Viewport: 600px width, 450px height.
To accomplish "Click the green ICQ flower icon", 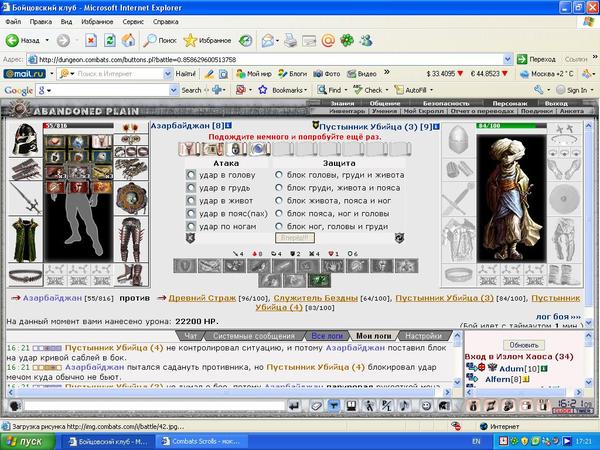I will [347, 40].
